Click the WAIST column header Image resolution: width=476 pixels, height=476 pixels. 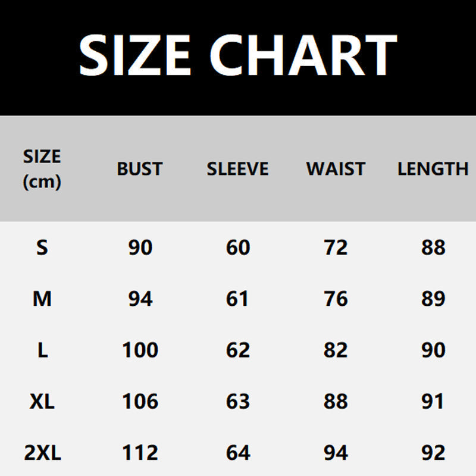pyautogui.click(x=336, y=169)
